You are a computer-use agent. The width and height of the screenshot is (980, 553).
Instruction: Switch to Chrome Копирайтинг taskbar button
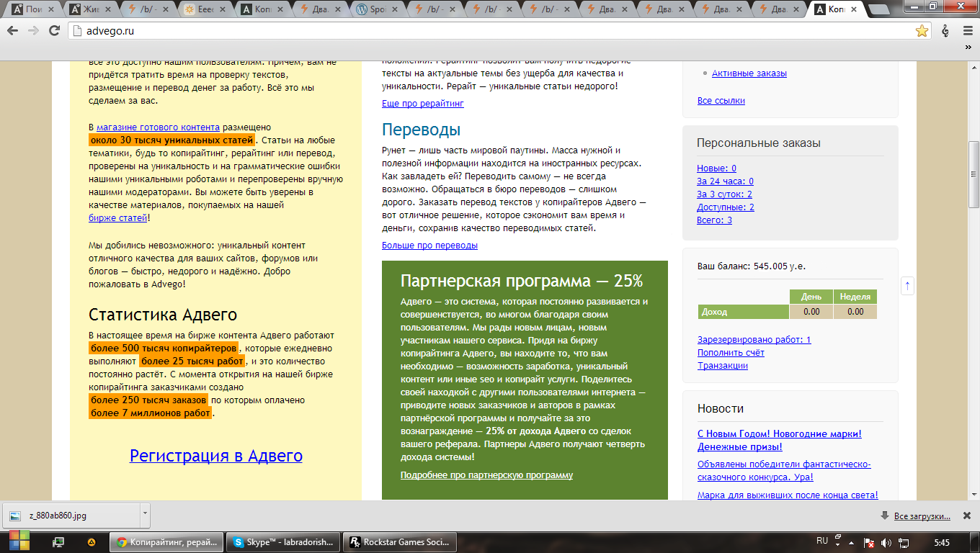166,541
